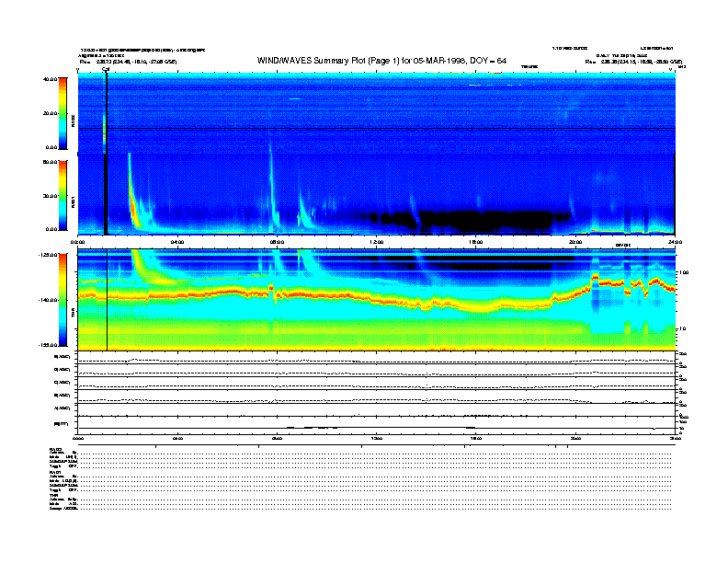Click the black horizontal line across the RAD2 panel
Screen dimensions: 728x563
[377, 128]
